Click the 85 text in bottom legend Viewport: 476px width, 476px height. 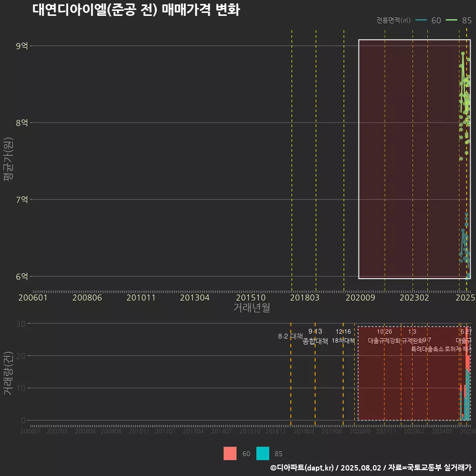(x=278, y=454)
